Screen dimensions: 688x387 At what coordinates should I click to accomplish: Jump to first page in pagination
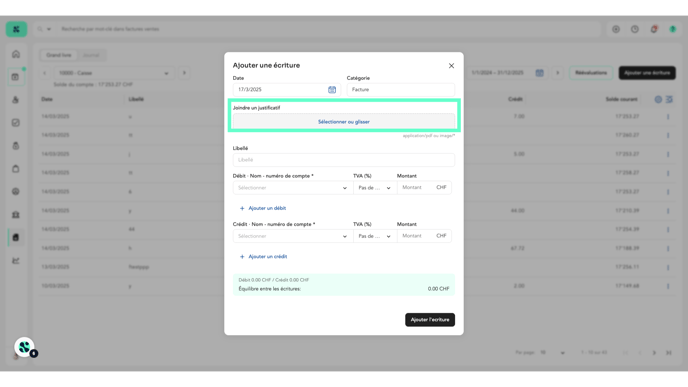tap(625, 353)
